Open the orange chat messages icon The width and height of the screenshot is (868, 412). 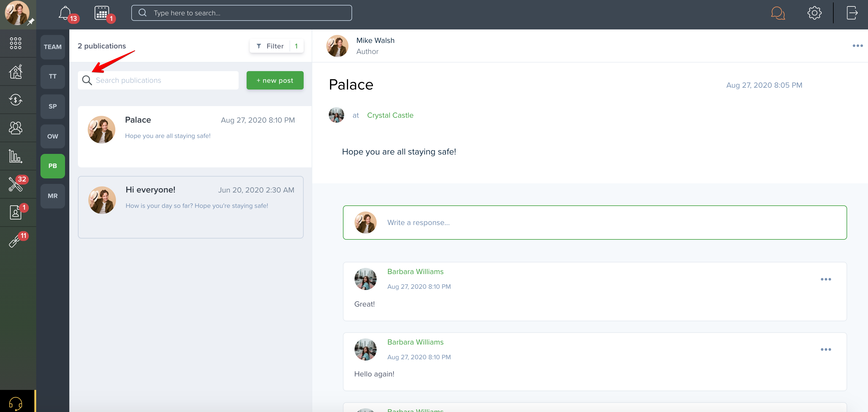click(778, 13)
